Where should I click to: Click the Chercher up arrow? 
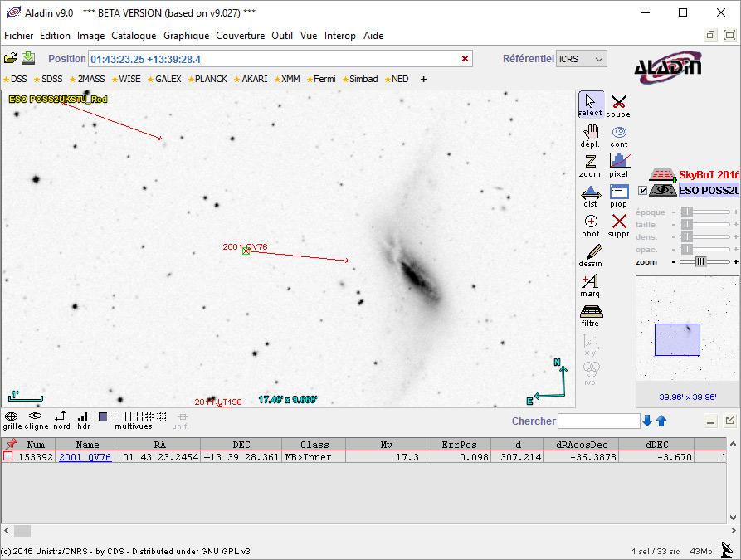(661, 421)
